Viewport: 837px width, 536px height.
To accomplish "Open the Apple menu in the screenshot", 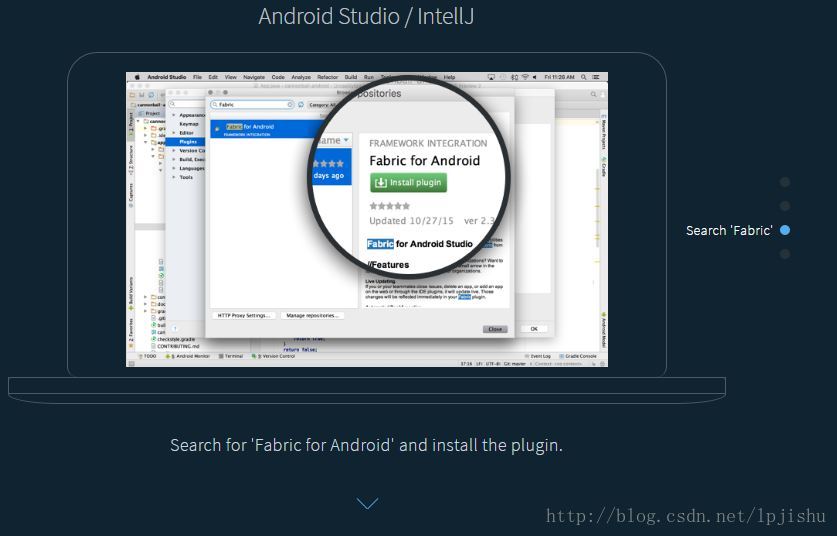I will 137,77.
